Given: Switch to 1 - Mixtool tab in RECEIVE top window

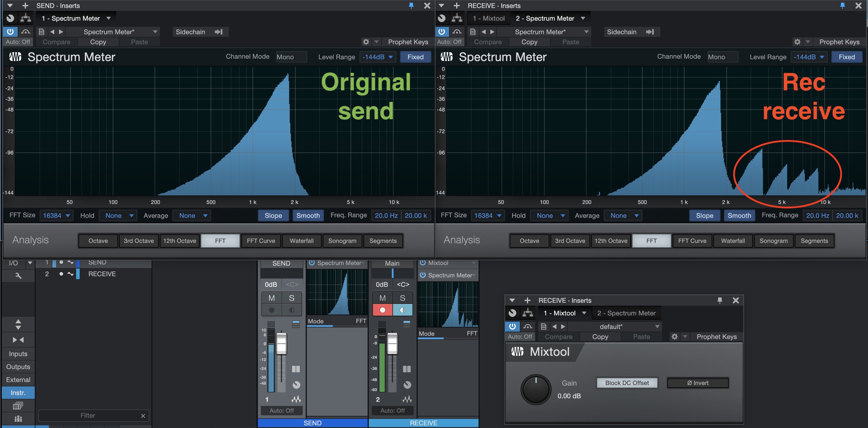Looking at the screenshot, I should (x=489, y=18).
